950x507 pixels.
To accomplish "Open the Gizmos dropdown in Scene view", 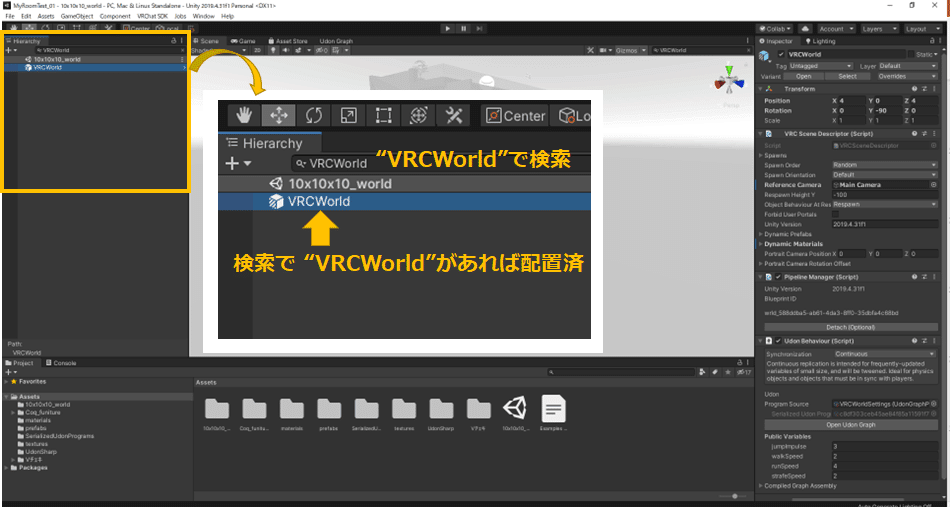I will [630, 50].
